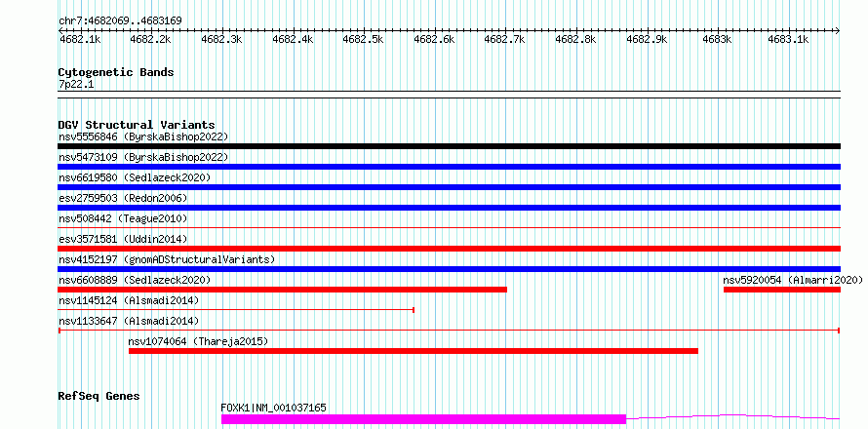Click the 4682.2k ruler tick label
The image size is (868, 429).
click(150, 39)
